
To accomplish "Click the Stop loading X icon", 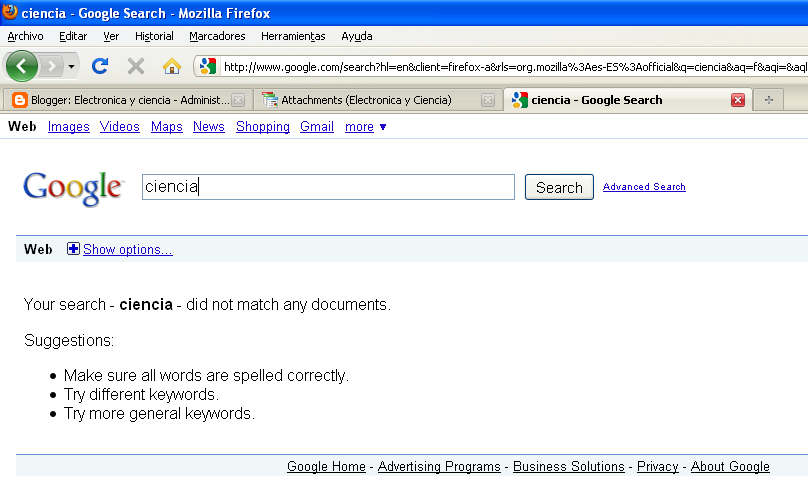I will pyautogui.click(x=136, y=66).
